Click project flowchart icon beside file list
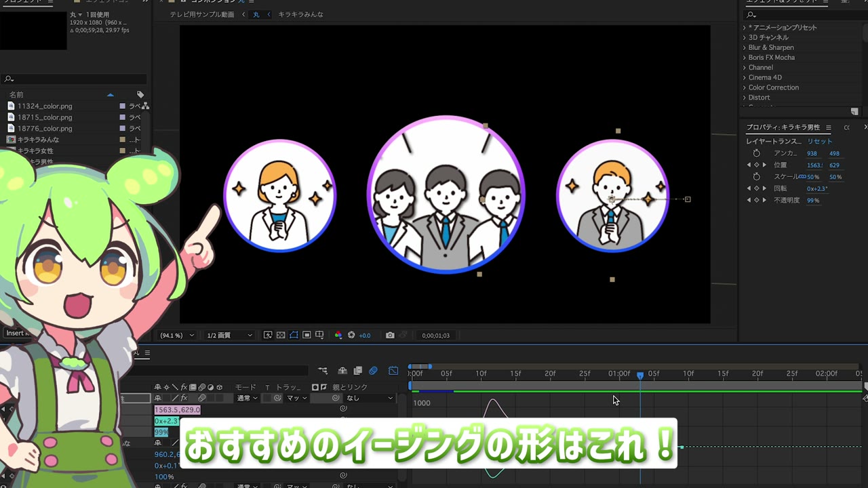Viewport: 868px width, 488px height. click(x=145, y=106)
